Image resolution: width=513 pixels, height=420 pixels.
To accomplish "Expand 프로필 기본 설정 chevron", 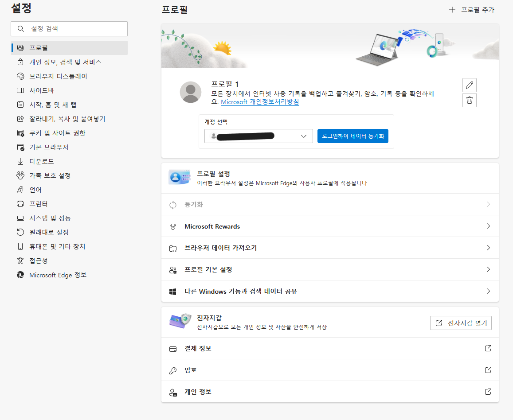I will pyautogui.click(x=488, y=269).
